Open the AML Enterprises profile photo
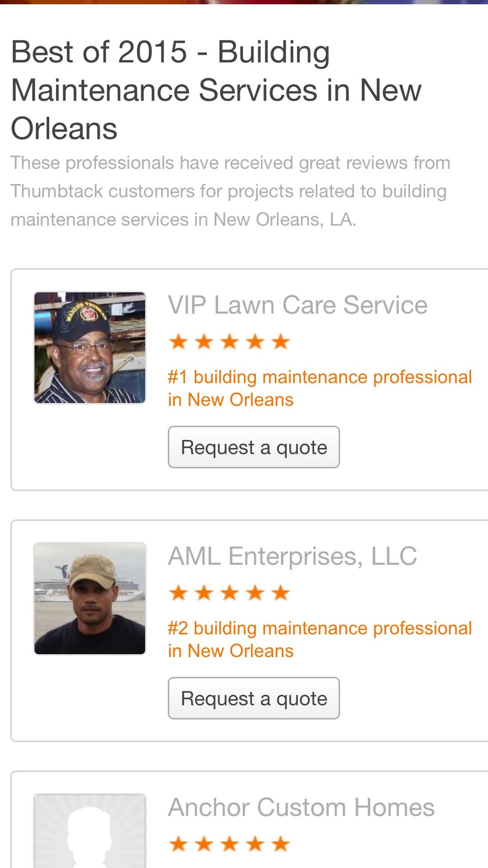Image resolution: width=488 pixels, height=868 pixels. (x=90, y=599)
